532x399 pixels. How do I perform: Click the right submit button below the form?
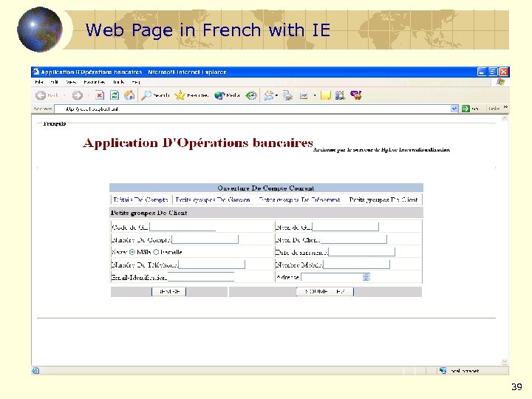tap(324, 291)
